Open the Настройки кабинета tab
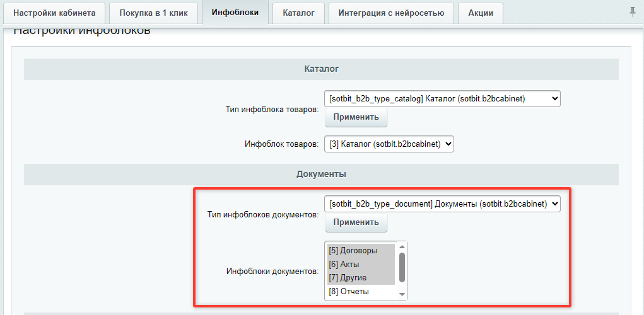Viewport: 644px width, 315px height. tap(54, 13)
